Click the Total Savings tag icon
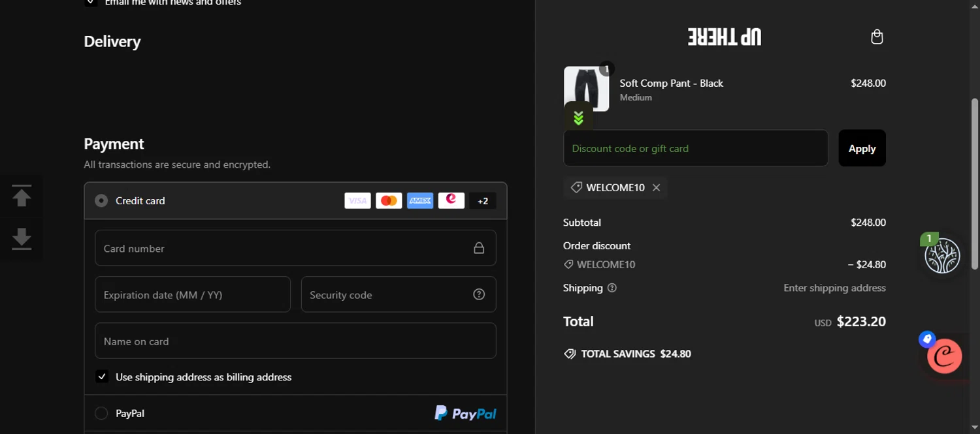The width and height of the screenshot is (980, 434). point(570,354)
